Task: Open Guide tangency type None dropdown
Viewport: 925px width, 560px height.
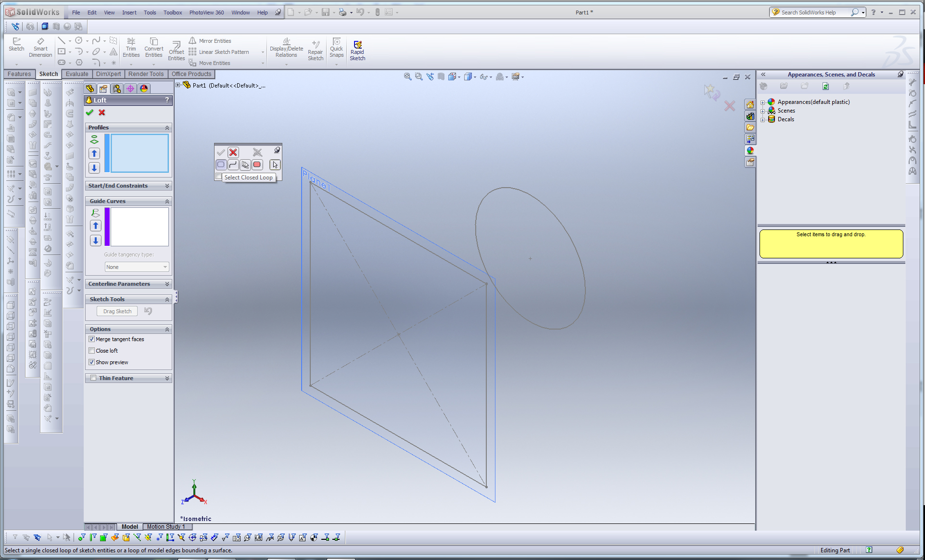Action: coord(137,267)
